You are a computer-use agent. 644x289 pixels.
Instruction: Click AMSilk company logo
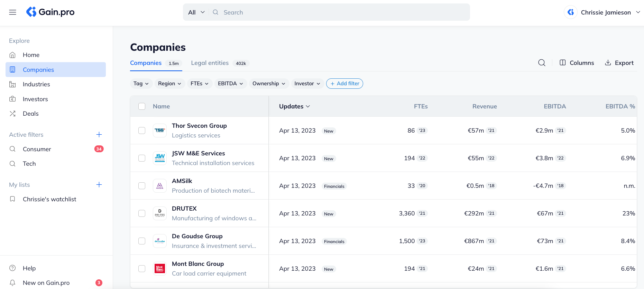click(x=160, y=186)
